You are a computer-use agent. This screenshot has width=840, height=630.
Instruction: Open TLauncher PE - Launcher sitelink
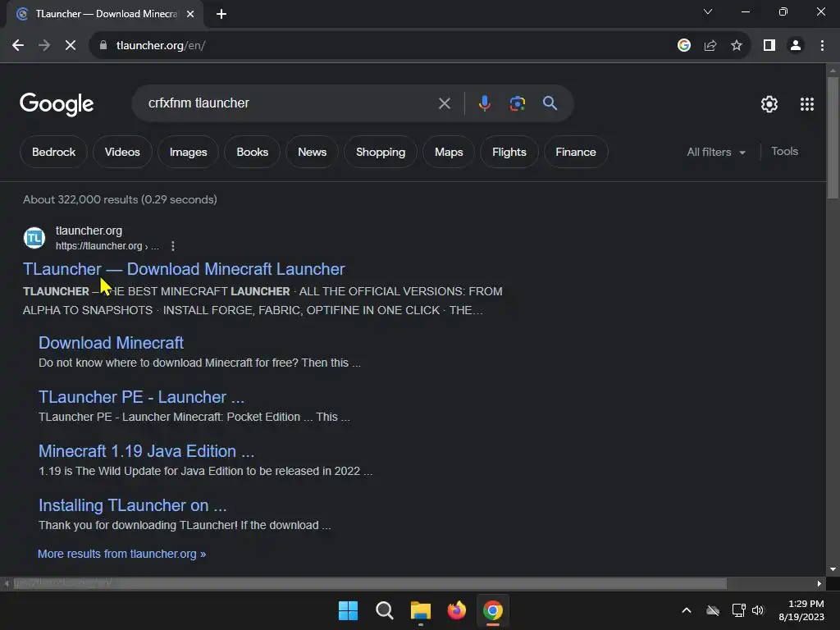141,397
